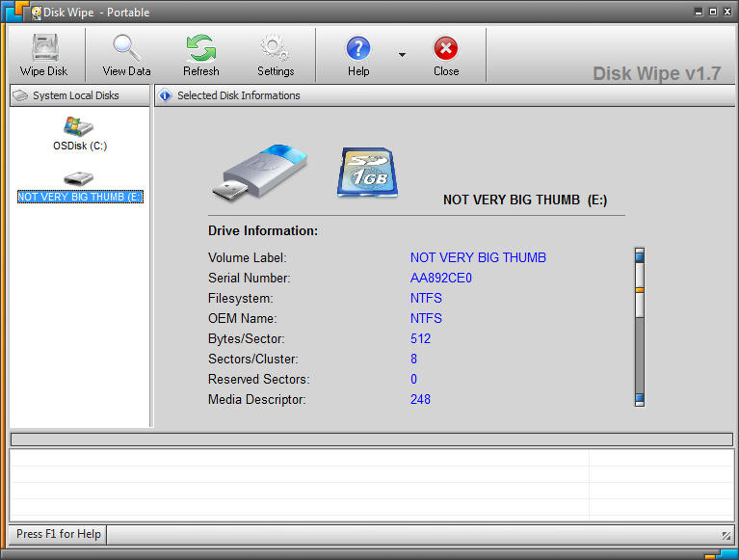
Task: Click scrollbar up arrow in drive information
Action: coord(640,255)
